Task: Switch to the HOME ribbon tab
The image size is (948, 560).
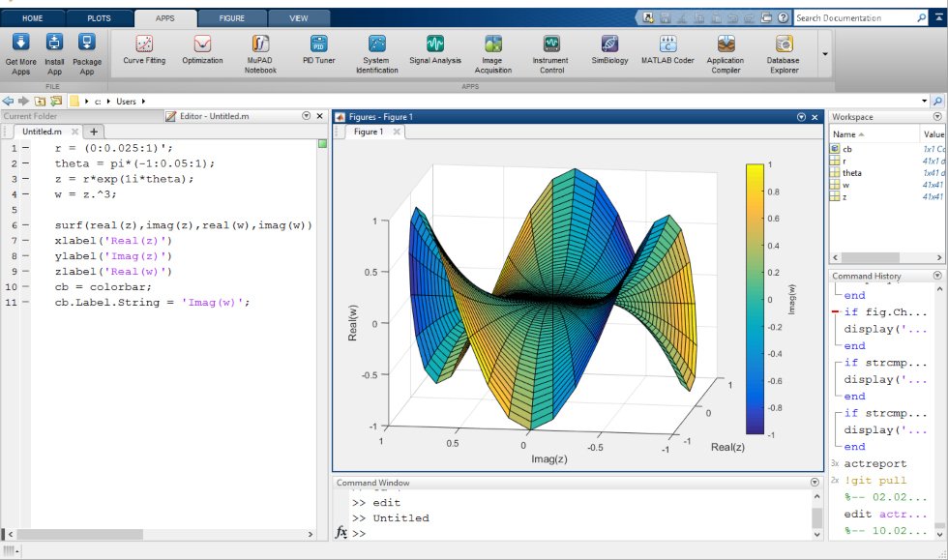Action: 33,18
